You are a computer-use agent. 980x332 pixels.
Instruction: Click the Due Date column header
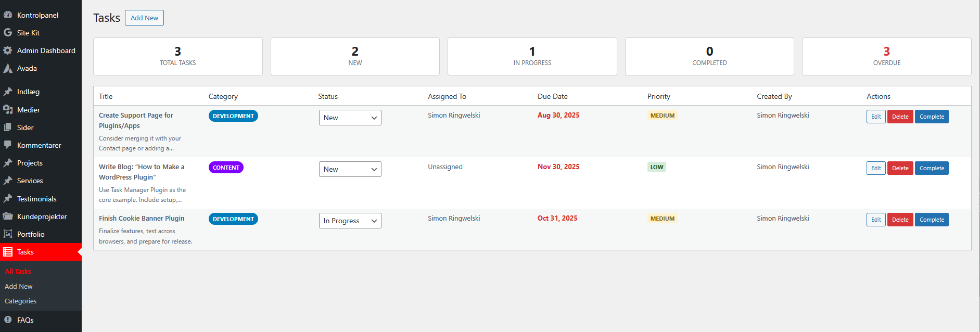(x=553, y=96)
